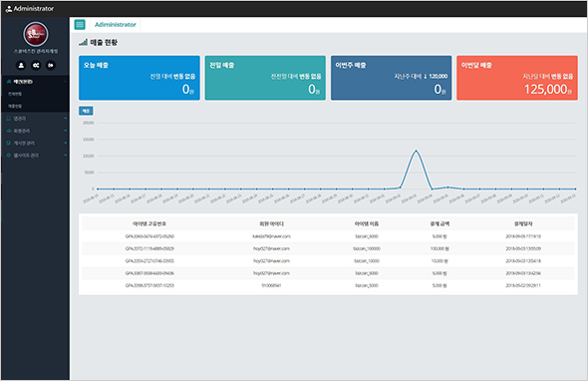Click the 오늘 매출 blue card

(140, 78)
